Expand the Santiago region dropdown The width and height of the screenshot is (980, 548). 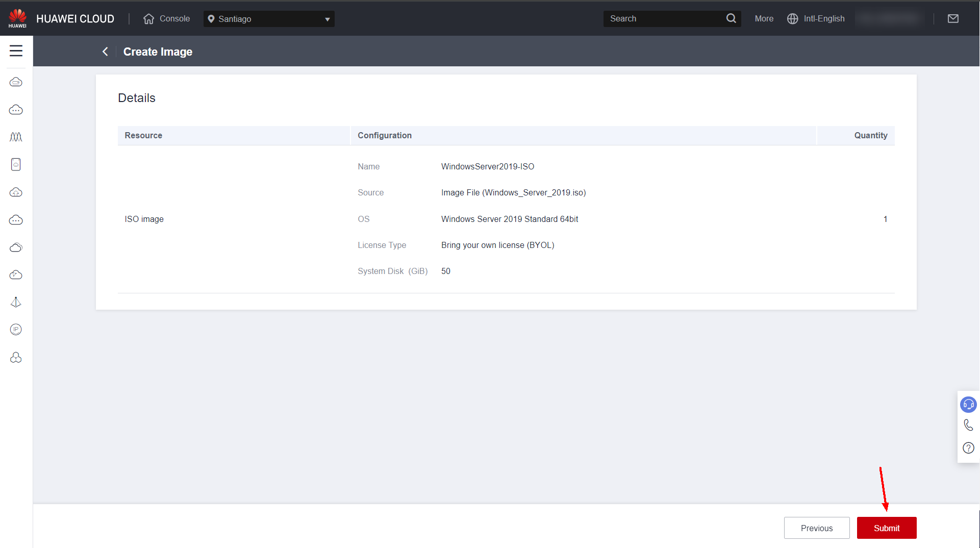point(269,19)
